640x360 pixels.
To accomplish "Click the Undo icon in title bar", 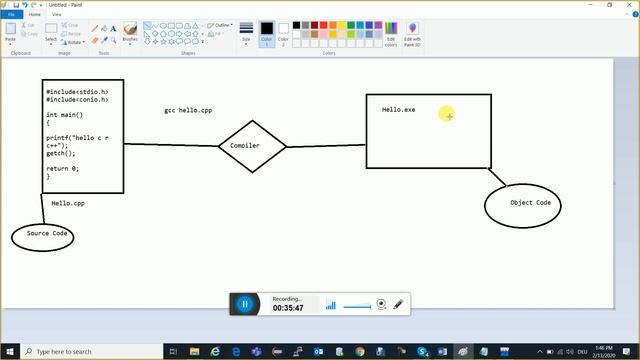I will coord(24,5).
